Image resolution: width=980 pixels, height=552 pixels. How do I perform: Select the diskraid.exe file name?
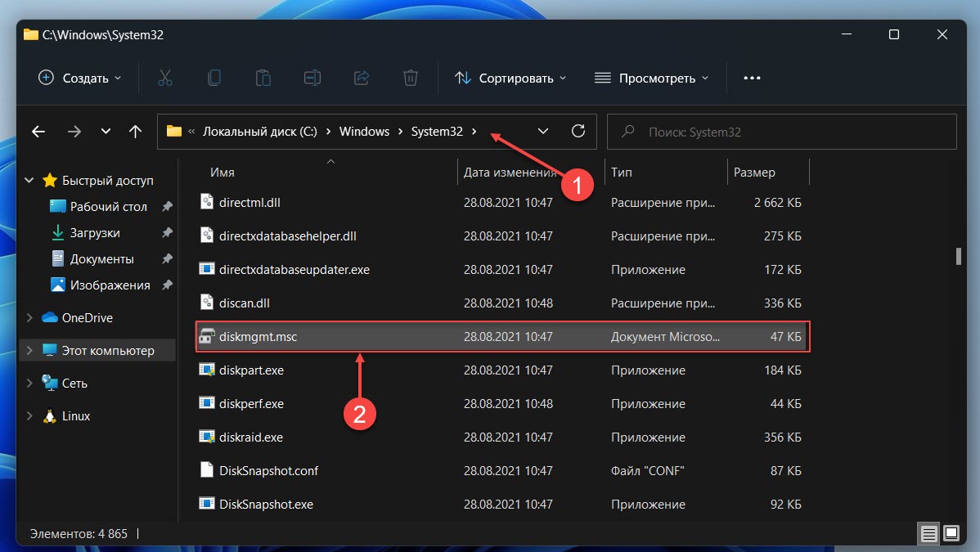[x=250, y=437]
